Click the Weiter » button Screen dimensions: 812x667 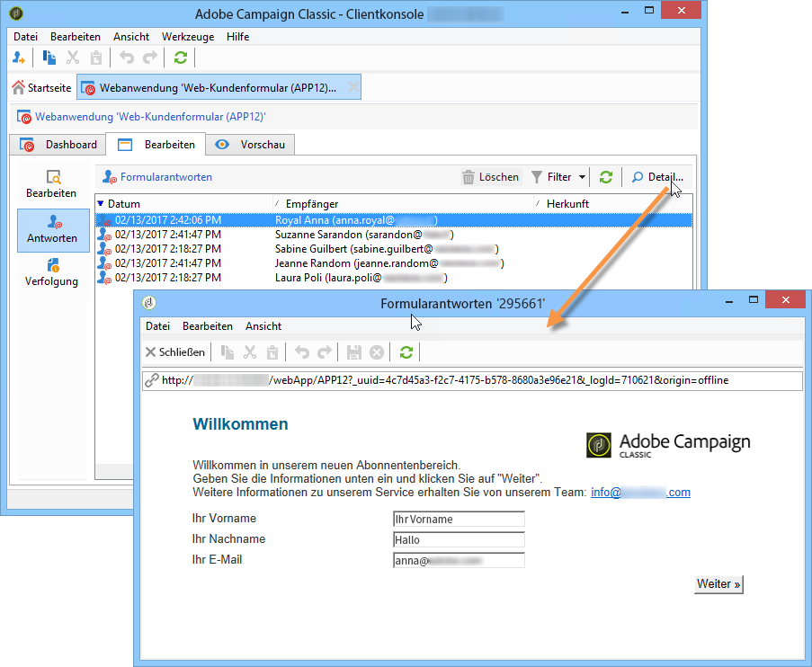(x=718, y=584)
